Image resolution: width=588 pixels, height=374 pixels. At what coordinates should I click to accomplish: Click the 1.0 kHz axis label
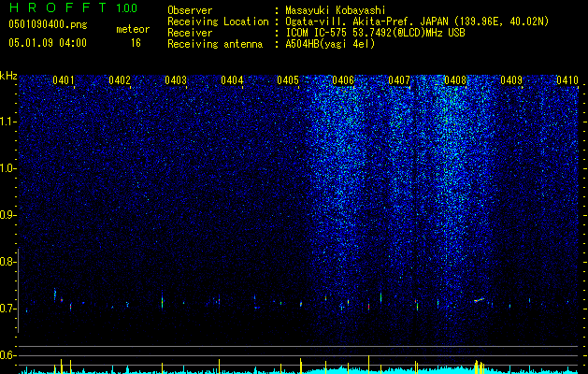pos(8,168)
